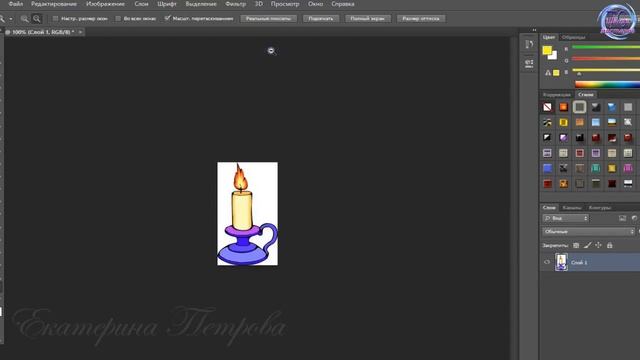Click the Слой 1 layer thumbnail

pos(561,262)
